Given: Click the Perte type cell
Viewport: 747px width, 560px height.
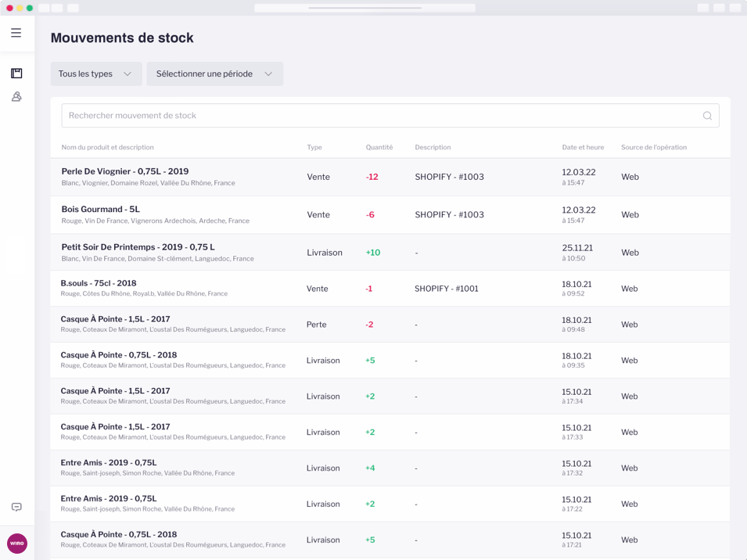Looking at the screenshot, I should (x=316, y=325).
